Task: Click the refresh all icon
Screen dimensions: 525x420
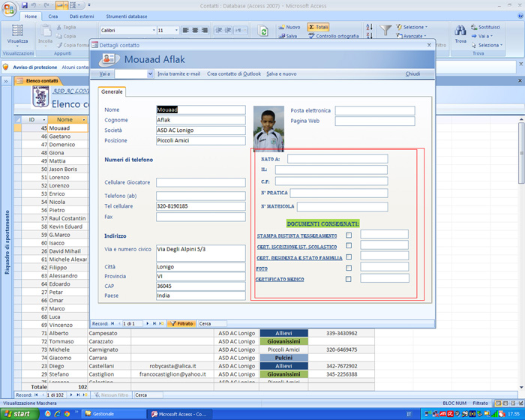Action: 264,31
